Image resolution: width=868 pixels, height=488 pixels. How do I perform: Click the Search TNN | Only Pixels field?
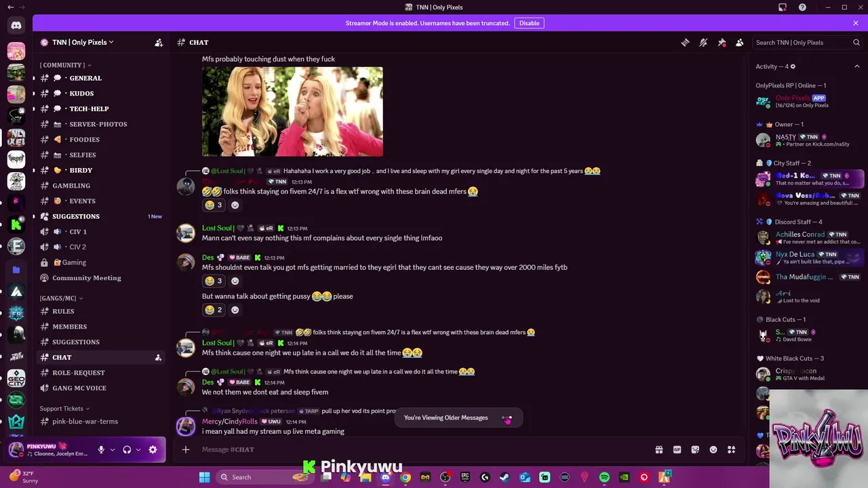[808, 42]
